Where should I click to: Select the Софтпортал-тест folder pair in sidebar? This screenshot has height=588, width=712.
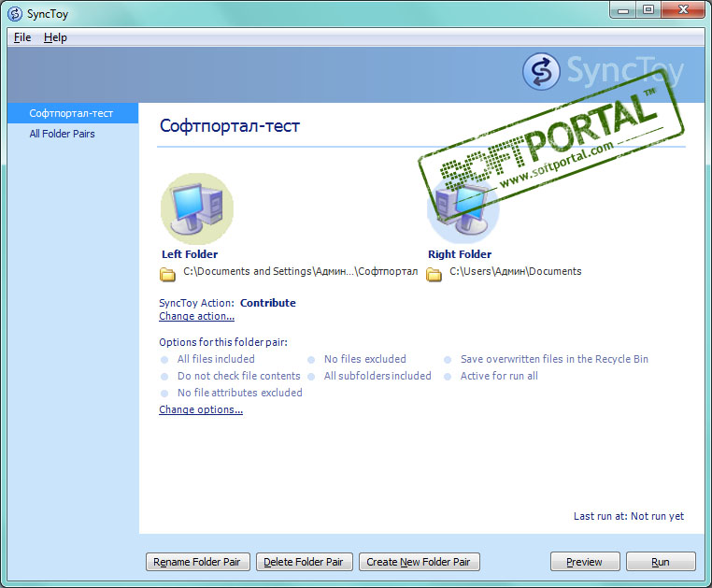[x=73, y=113]
